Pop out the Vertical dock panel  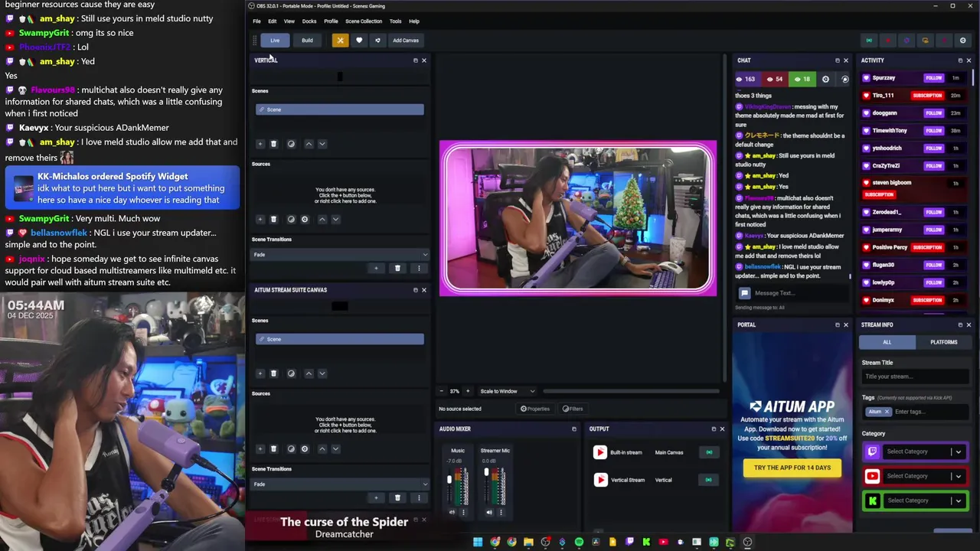416,60
